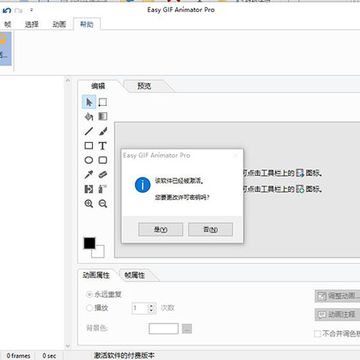
Task: Select the rounded rectangle tool
Action: [x=103, y=160]
